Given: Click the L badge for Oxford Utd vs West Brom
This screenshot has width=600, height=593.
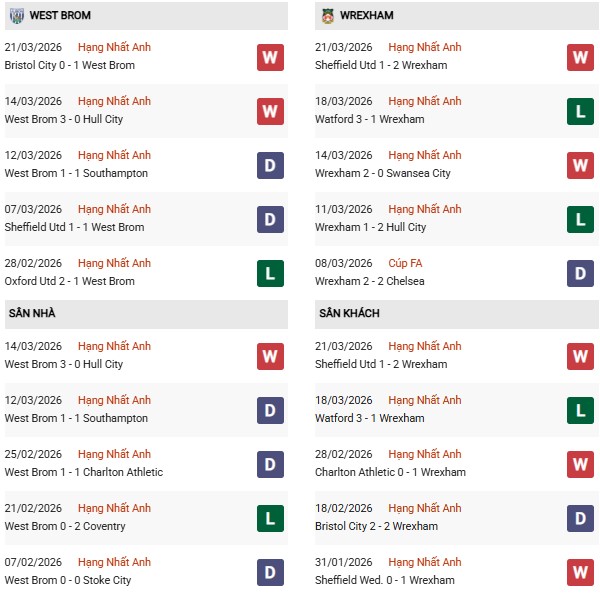Looking at the screenshot, I should (270, 273).
